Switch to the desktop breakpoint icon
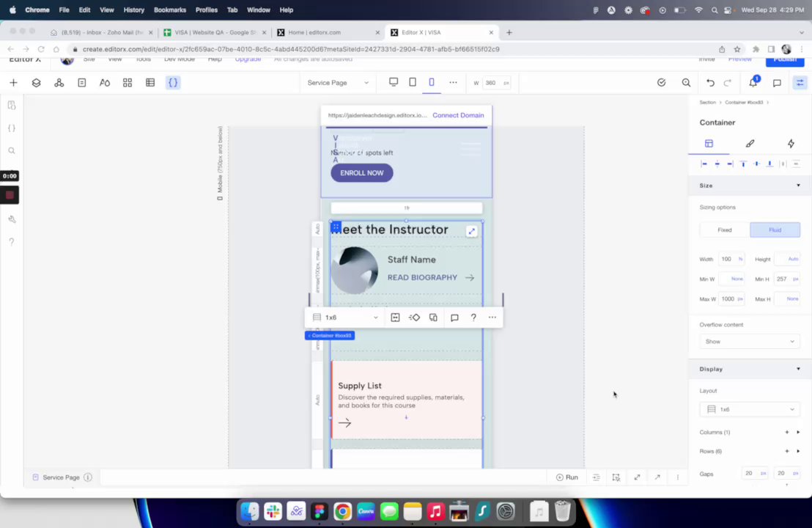This screenshot has height=528, width=812. (394, 82)
